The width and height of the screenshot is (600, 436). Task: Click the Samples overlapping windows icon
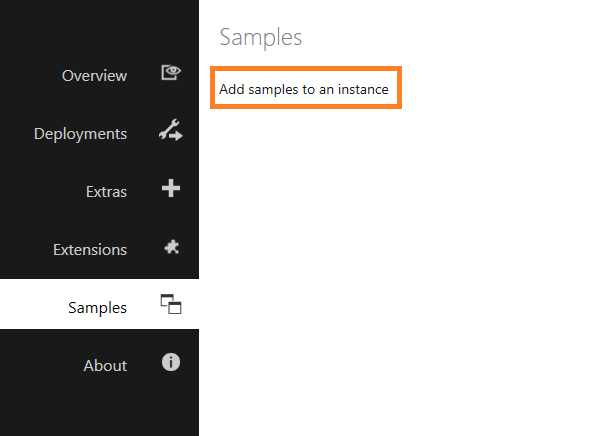171,304
